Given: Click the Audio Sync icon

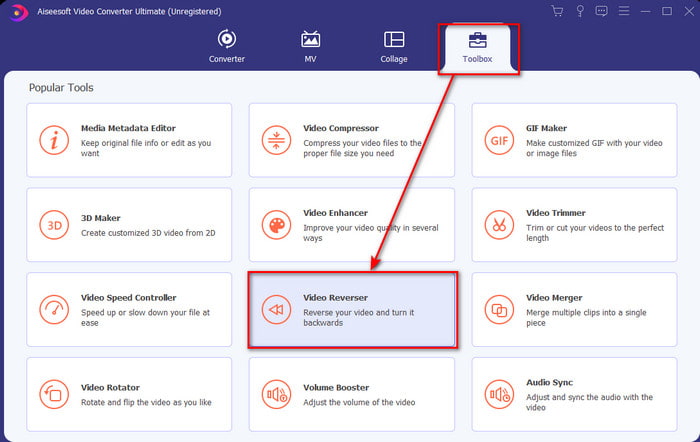Looking at the screenshot, I should click(x=499, y=394).
